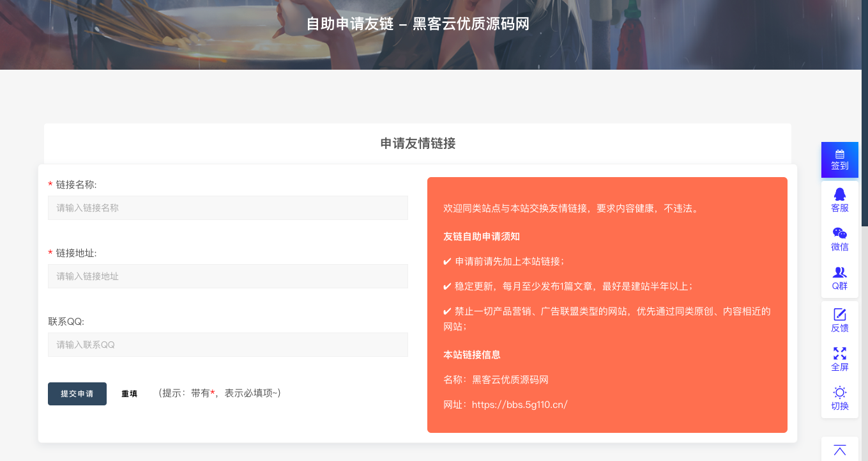The height and width of the screenshot is (461, 868).
Task: Focus the 链接地址 input field
Action: [227, 276]
